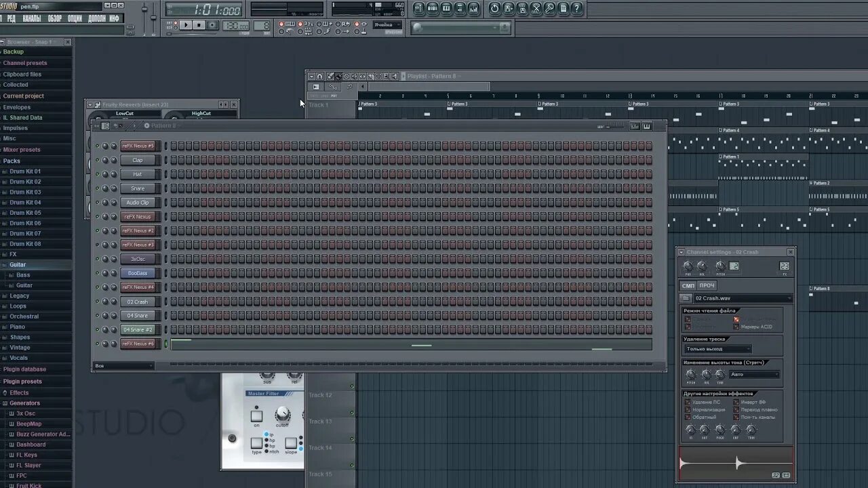Click the Playlist horizontal scrollbar
The height and width of the screenshot is (488, 868).
coord(428,87)
